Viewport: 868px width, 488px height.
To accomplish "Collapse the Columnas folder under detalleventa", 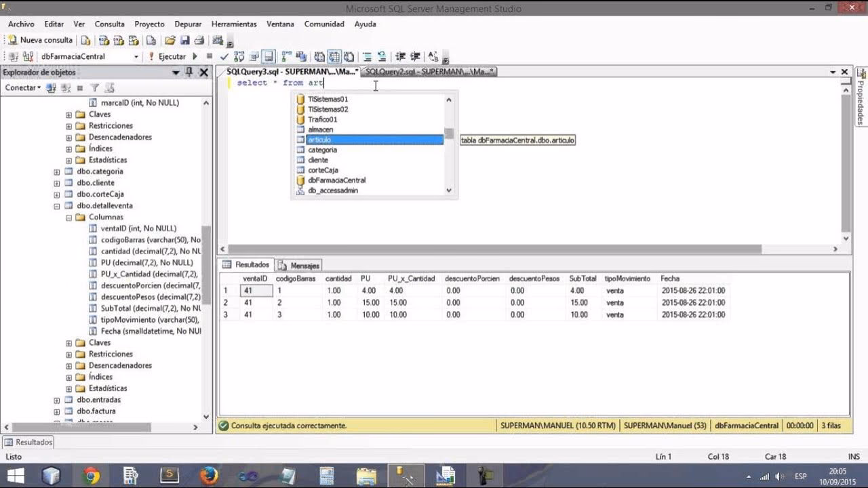I will coord(69,218).
